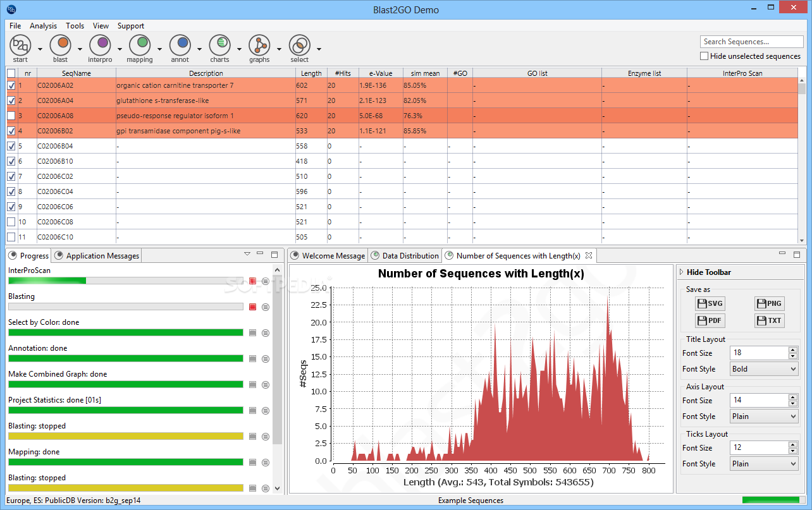Uncheck sequence row 4 C02006B02
The width and height of the screenshot is (812, 510).
coord(11,131)
